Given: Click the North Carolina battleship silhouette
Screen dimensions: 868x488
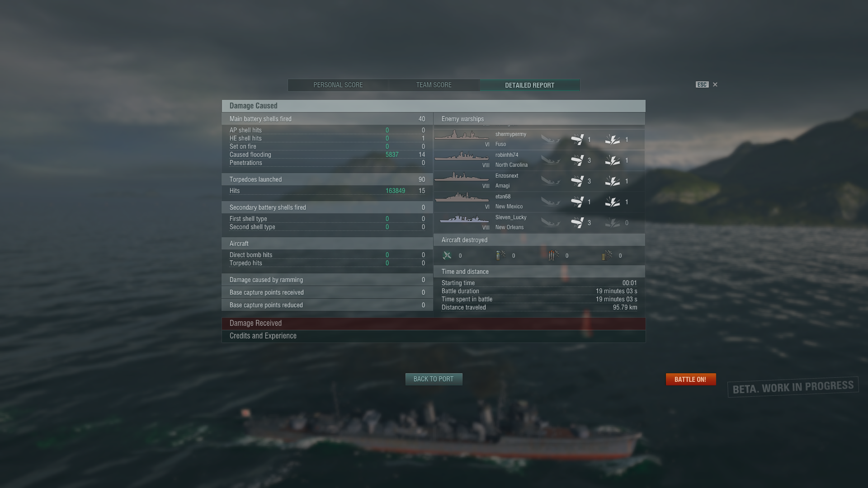Looking at the screenshot, I should pyautogui.click(x=462, y=156).
